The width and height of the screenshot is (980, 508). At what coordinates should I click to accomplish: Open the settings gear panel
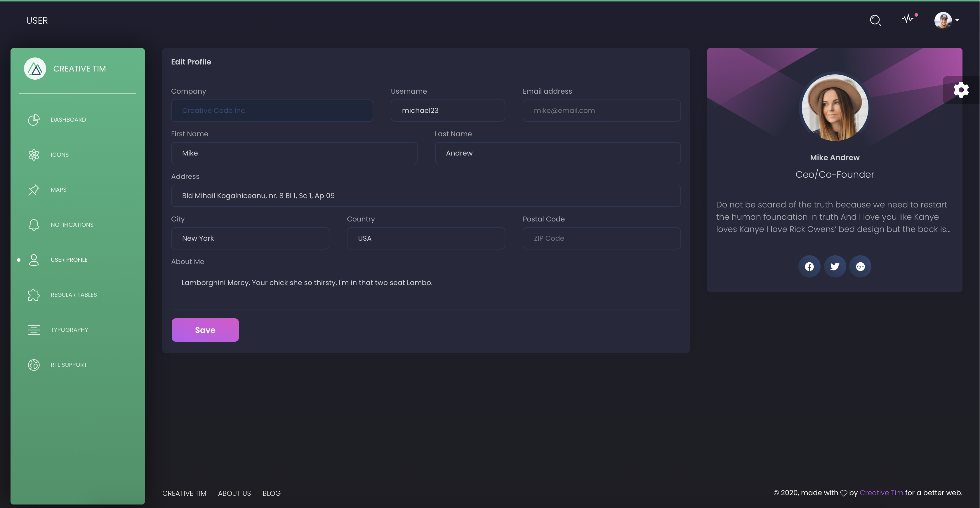[961, 90]
